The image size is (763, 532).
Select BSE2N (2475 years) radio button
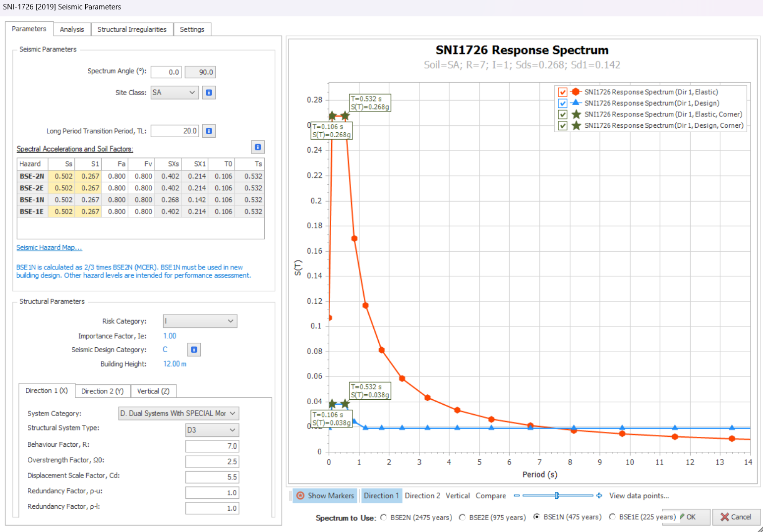coord(384,517)
